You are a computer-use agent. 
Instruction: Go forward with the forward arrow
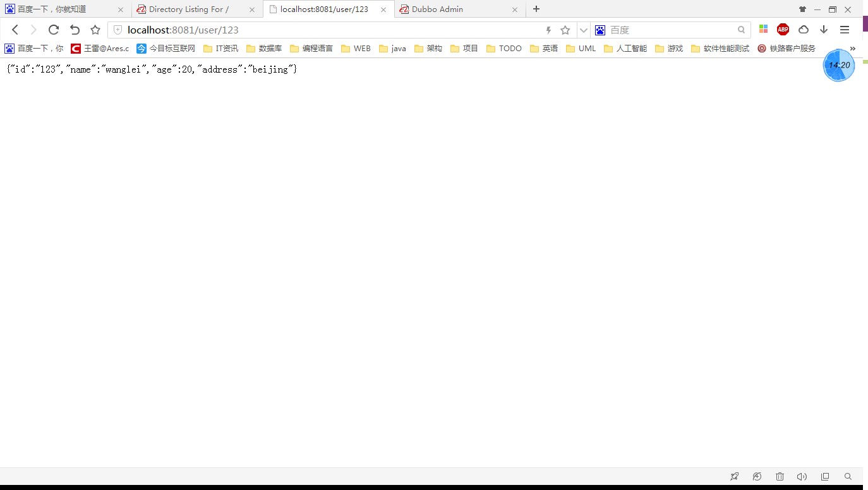click(x=34, y=30)
